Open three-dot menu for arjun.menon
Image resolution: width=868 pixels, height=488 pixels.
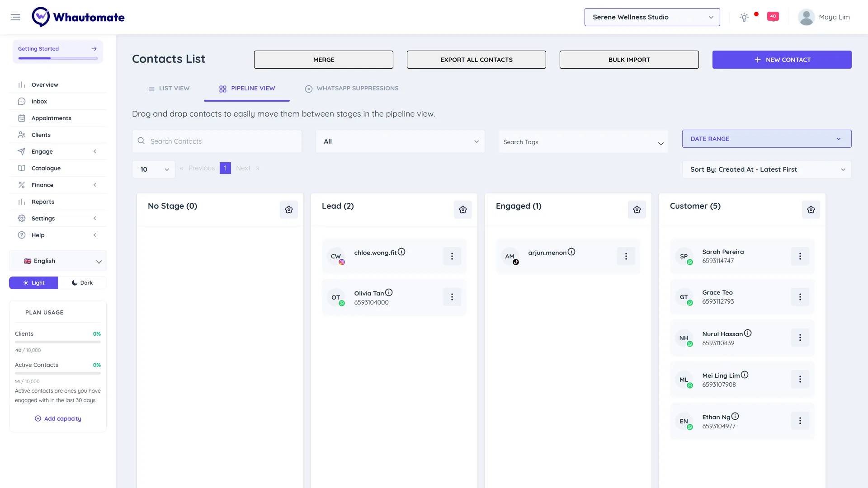point(626,256)
